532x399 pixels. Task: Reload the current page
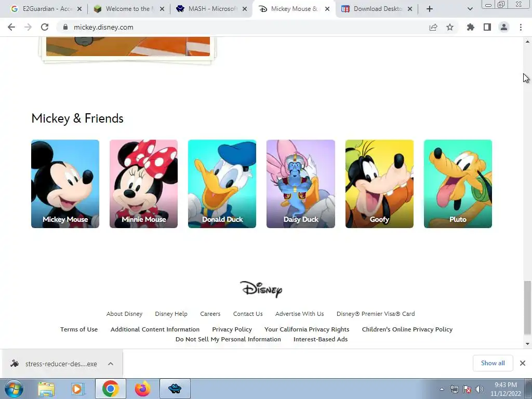(x=45, y=27)
